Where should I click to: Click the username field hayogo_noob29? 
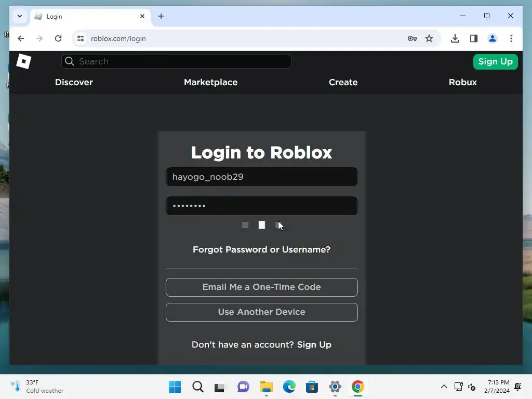point(262,177)
